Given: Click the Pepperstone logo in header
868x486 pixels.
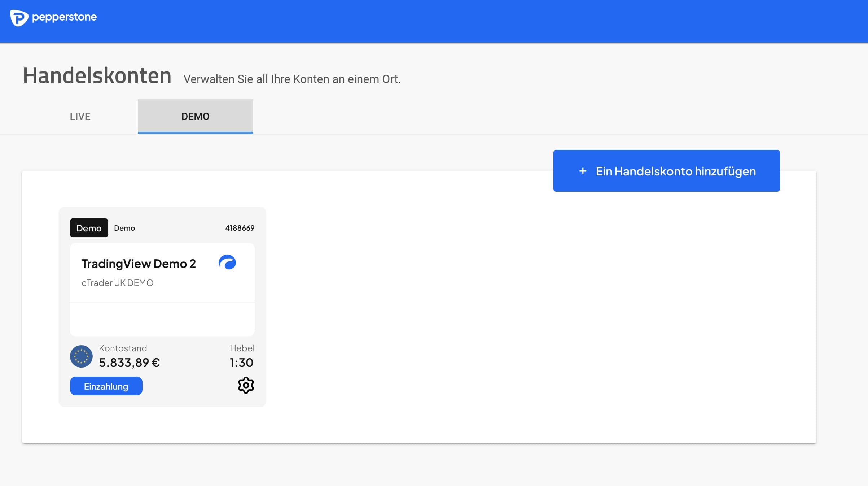Looking at the screenshot, I should coord(53,18).
